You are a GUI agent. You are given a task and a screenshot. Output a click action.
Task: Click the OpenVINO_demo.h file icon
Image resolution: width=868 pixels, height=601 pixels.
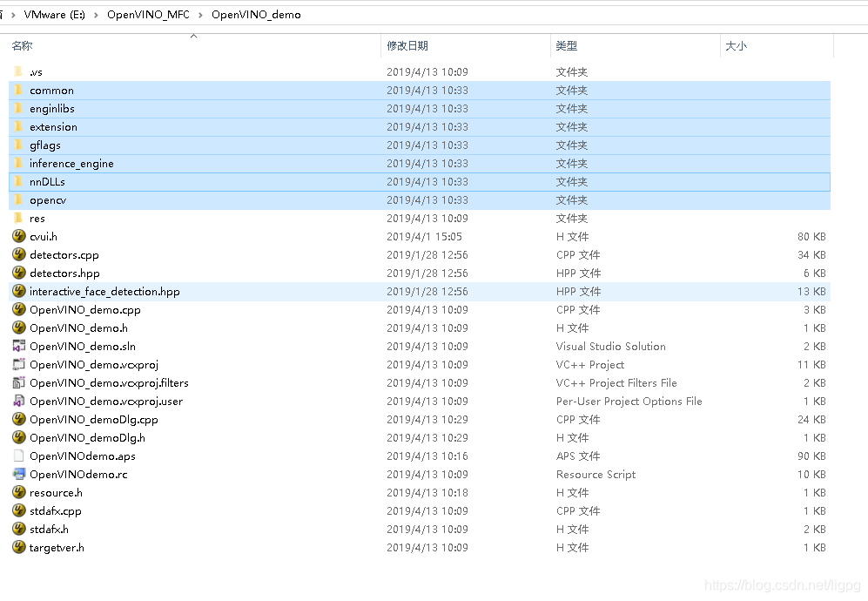(x=19, y=328)
